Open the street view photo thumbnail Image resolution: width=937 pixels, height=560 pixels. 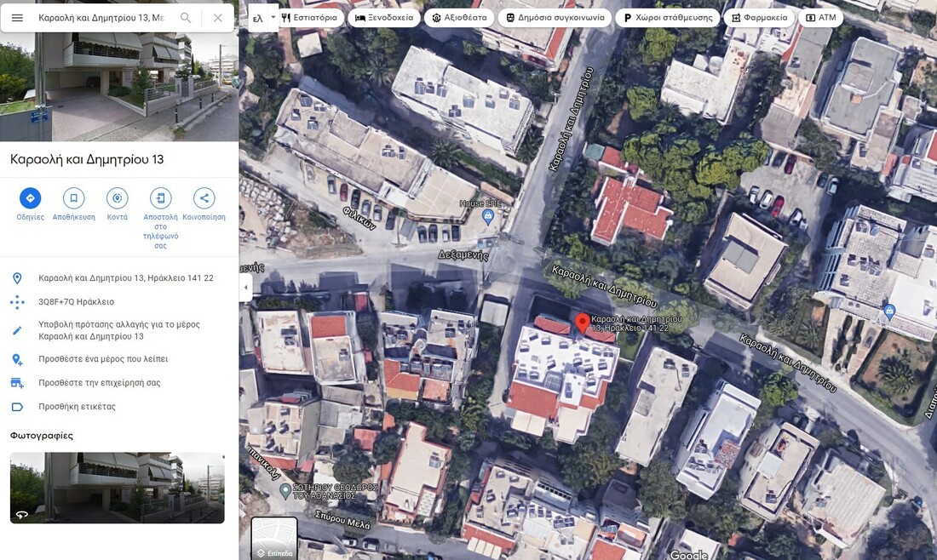[117, 488]
